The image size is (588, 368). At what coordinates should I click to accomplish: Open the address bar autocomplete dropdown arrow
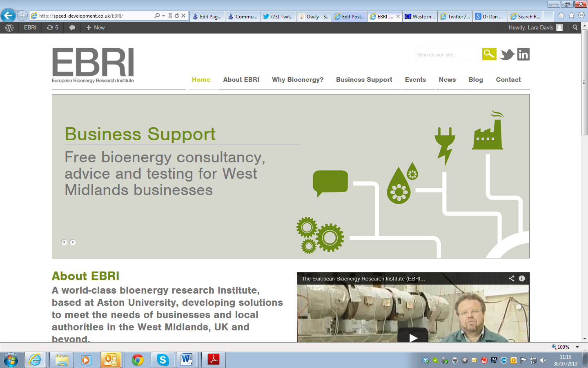coord(163,16)
